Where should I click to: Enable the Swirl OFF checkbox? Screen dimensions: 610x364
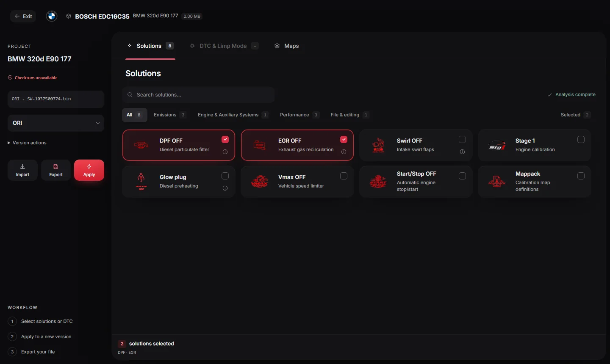(463, 140)
